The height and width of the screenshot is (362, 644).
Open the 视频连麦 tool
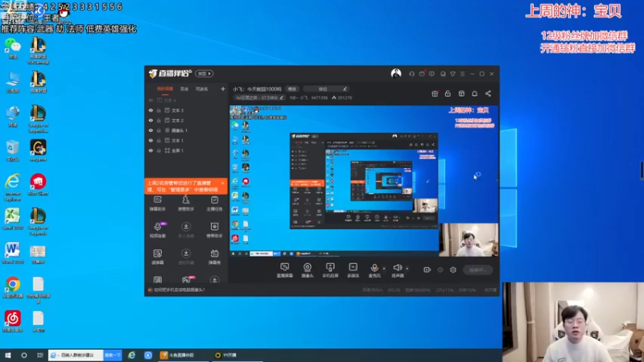(x=158, y=230)
